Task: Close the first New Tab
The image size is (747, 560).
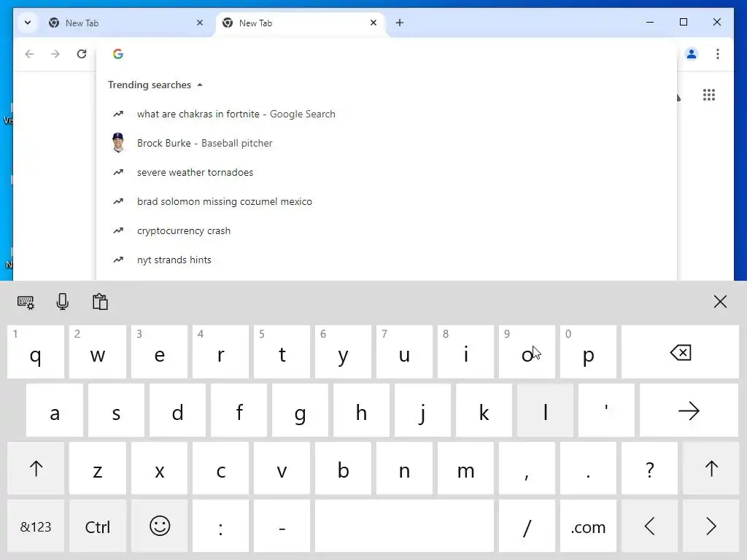Action: (200, 23)
